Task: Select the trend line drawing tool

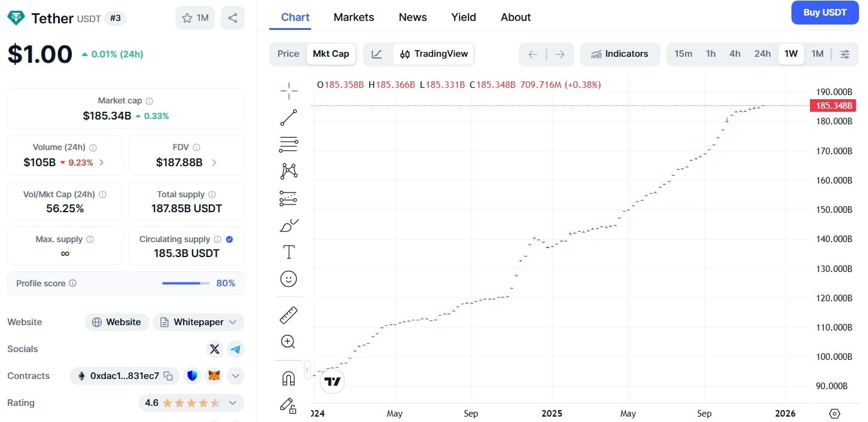Action: click(288, 118)
